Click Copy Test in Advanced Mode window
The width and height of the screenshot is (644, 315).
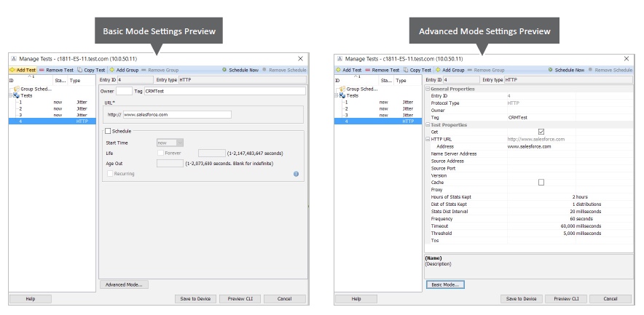coord(417,70)
